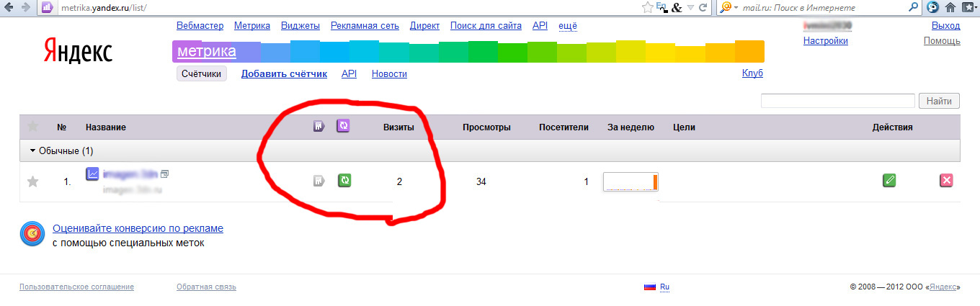Open the API link in the top services row

click(540, 26)
